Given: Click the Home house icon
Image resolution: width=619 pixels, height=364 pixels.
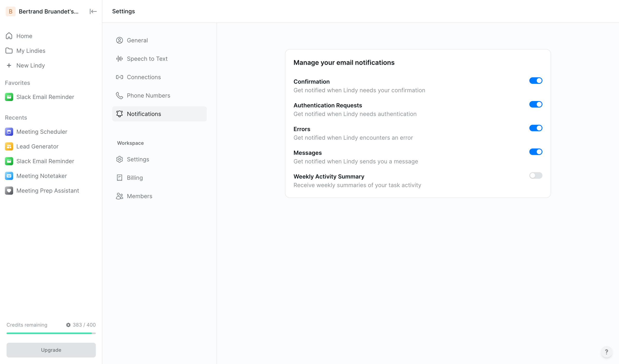Looking at the screenshot, I should click(x=9, y=36).
